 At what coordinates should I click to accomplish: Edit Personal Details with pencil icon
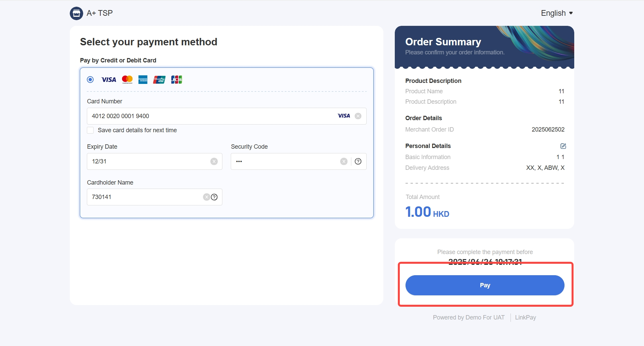563,146
